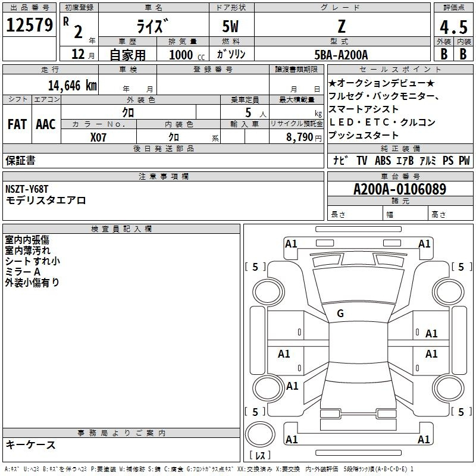Select the アルミ equipment label
Image resolution: width=476 pixels, height=476 pixels.
tap(428, 160)
